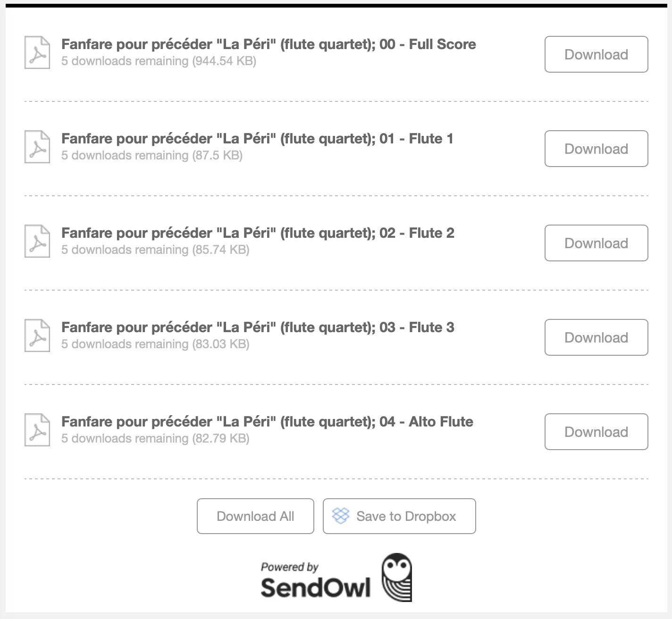The height and width of the screenshot is (619, 672).
Task: Download the 00 - Full Score file
Action: pyautogui.click(x=596, y=54)
